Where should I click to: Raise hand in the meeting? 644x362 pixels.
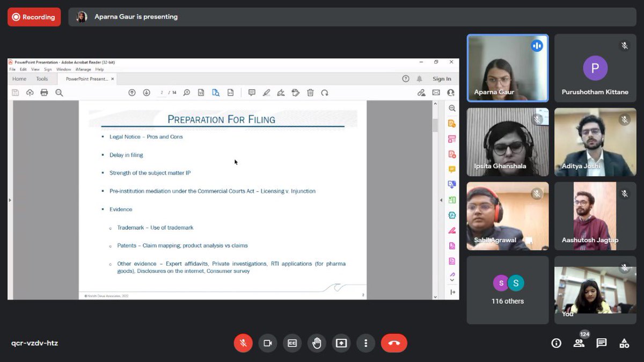(x=317, y=343)
